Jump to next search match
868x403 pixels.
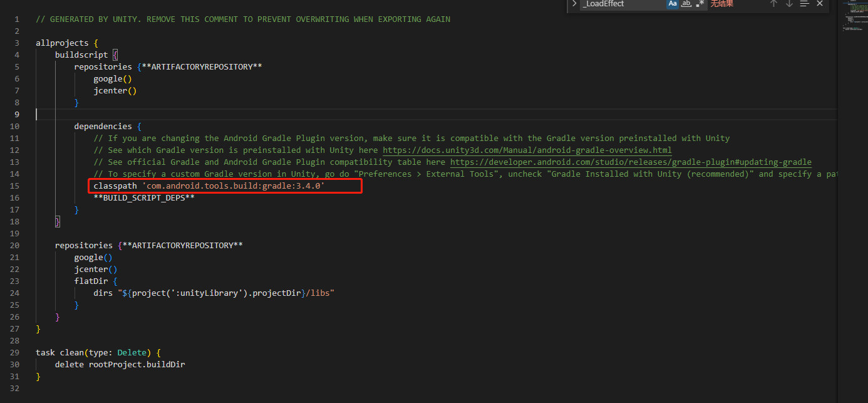(x=788, y=4)
